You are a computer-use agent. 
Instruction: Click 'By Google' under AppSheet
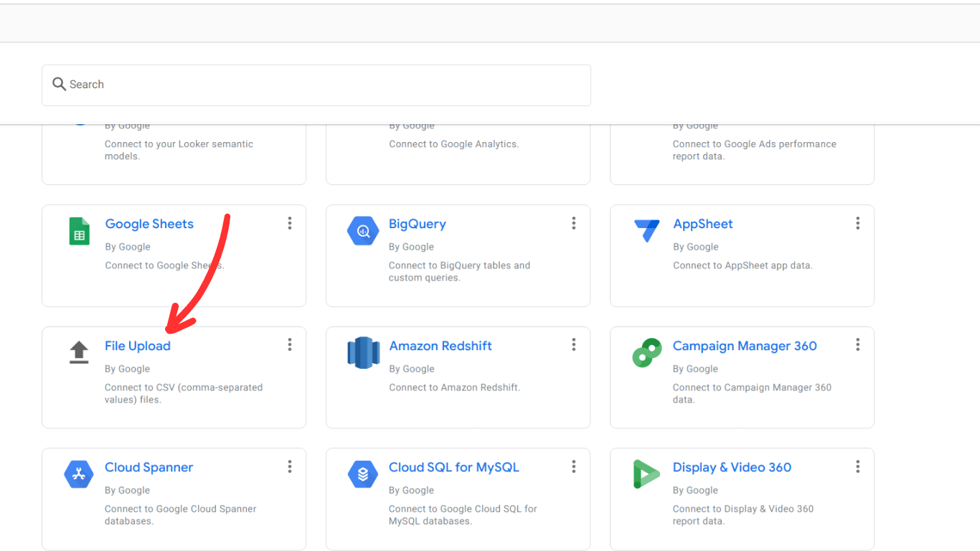[696, 247]
